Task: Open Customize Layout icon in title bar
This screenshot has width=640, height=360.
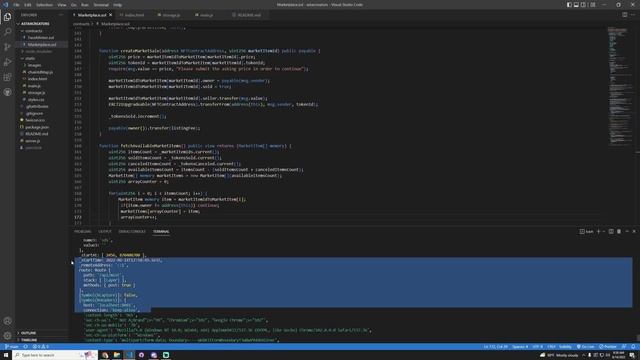Action: (x=593, y=5)
